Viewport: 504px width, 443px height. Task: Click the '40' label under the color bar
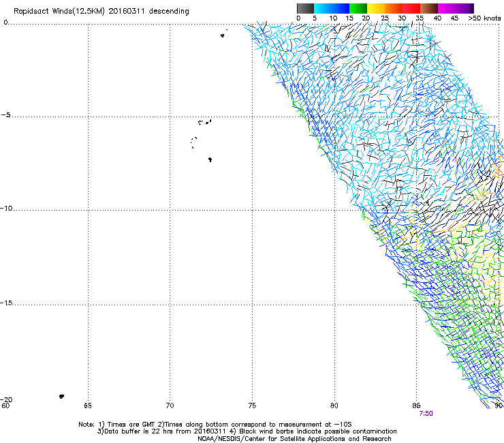point(437,18)
